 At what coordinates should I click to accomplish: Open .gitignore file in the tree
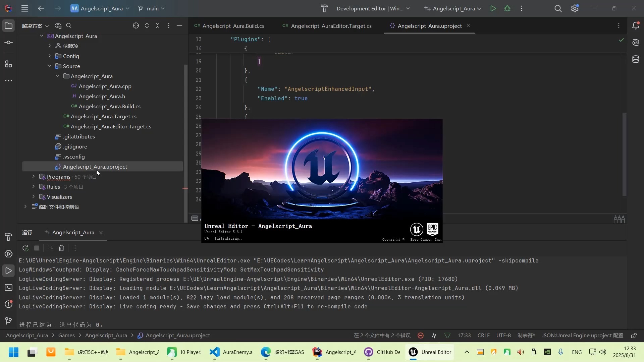[x=75, y=146]
